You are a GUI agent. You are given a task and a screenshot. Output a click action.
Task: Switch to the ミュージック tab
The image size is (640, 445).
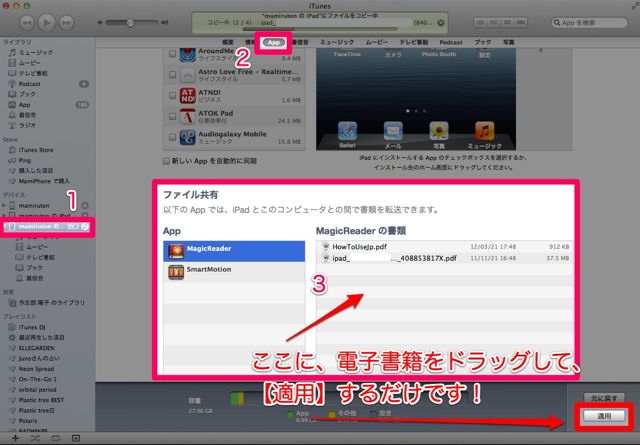pyautogui.click(x=337, y=42)
